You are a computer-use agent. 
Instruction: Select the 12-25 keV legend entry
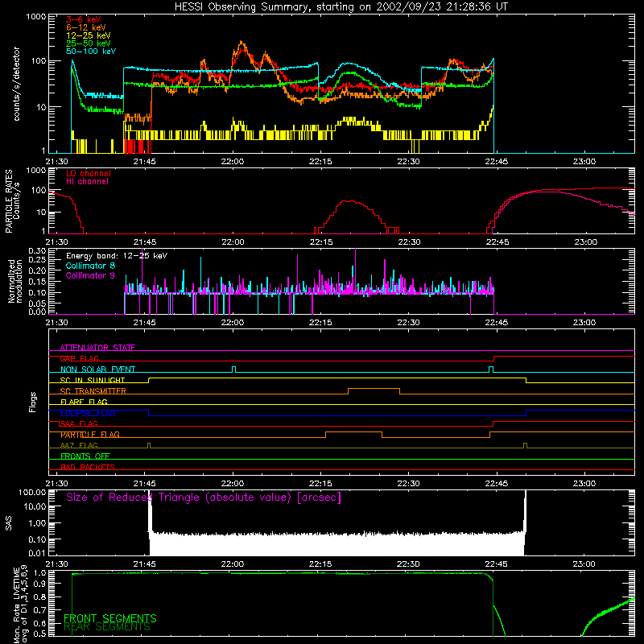click(88, 35)
